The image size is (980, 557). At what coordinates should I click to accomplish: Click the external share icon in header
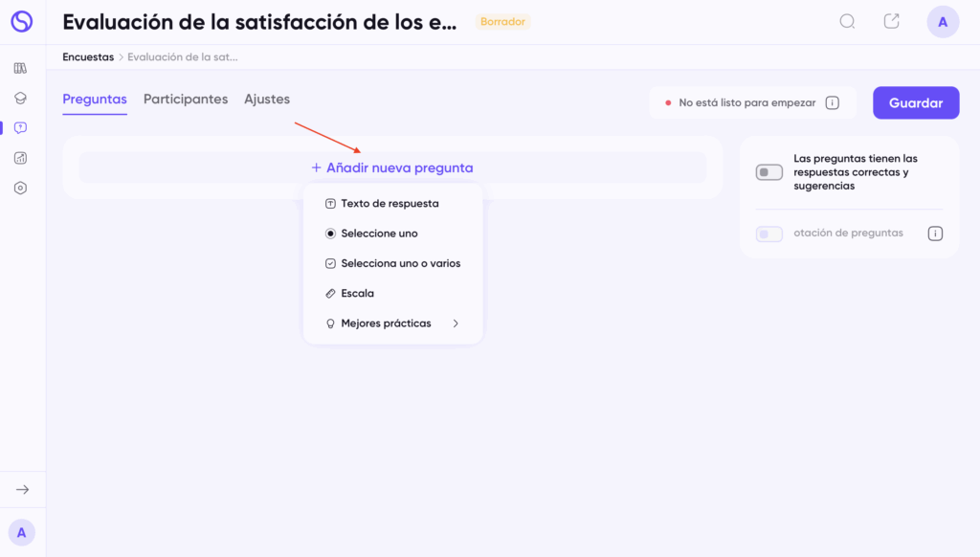pyautogui.click(x=891, y=22)
